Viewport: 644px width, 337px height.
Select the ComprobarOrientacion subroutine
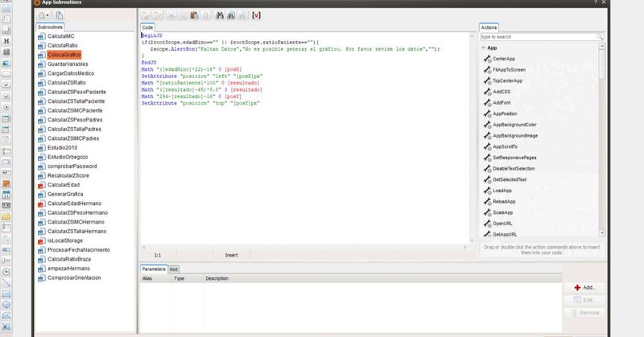click(x=74, y=278)
